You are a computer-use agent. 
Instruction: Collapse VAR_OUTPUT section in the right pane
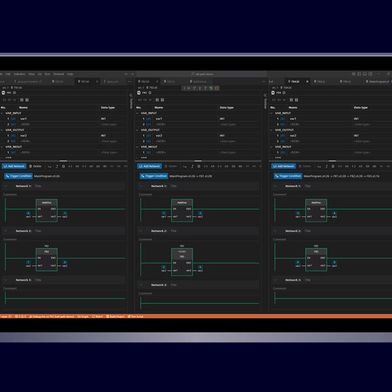coord(272,130)
